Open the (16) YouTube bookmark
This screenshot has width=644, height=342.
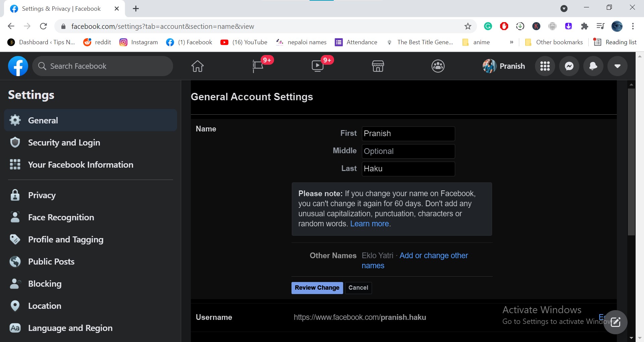[244, 42]
